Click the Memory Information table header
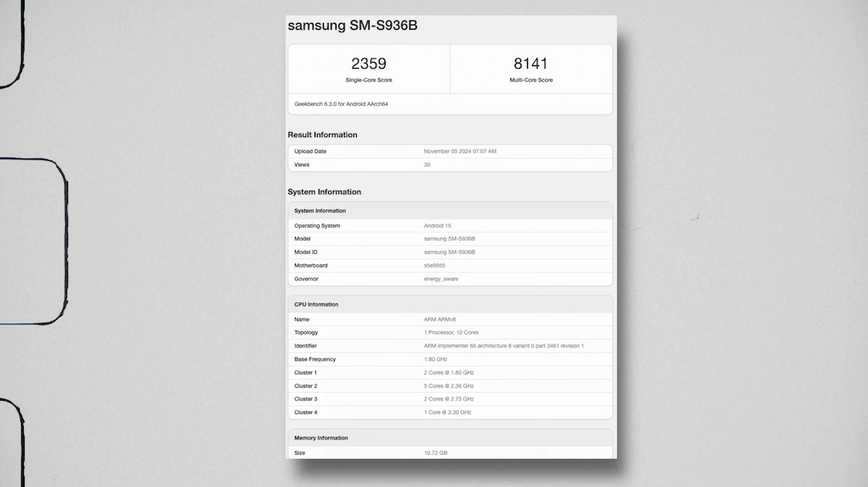 321,438
